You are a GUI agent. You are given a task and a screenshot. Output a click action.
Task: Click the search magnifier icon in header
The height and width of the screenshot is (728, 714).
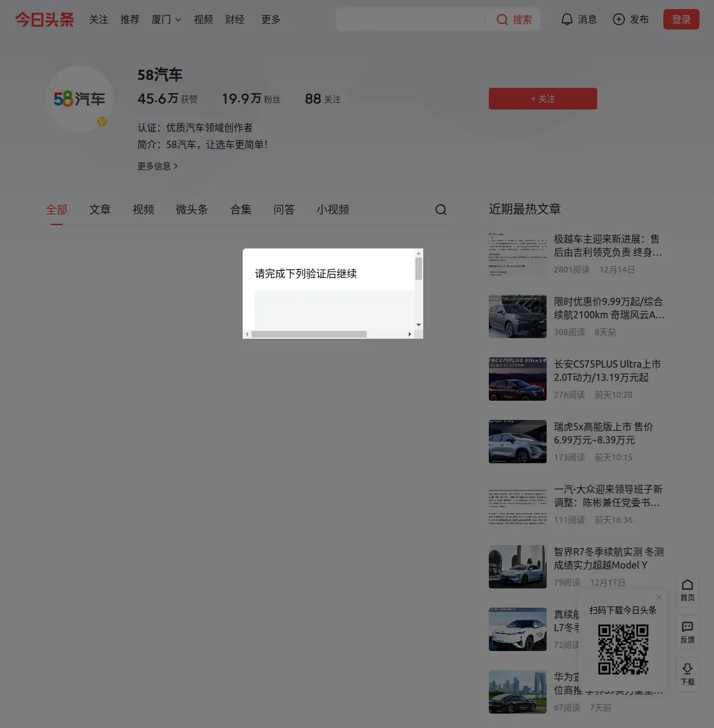tap(502, 20)
